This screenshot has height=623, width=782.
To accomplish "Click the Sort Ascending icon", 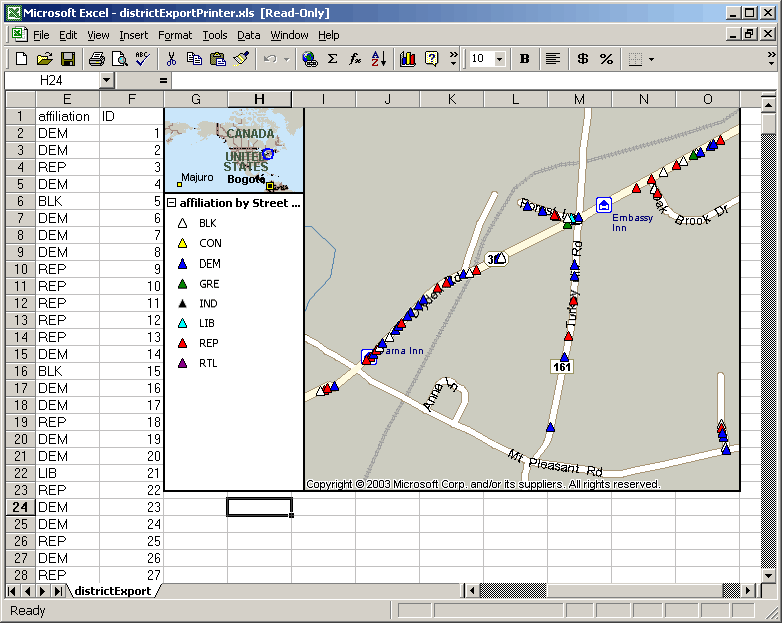I will pyautogui.click(x=378, y=59).
